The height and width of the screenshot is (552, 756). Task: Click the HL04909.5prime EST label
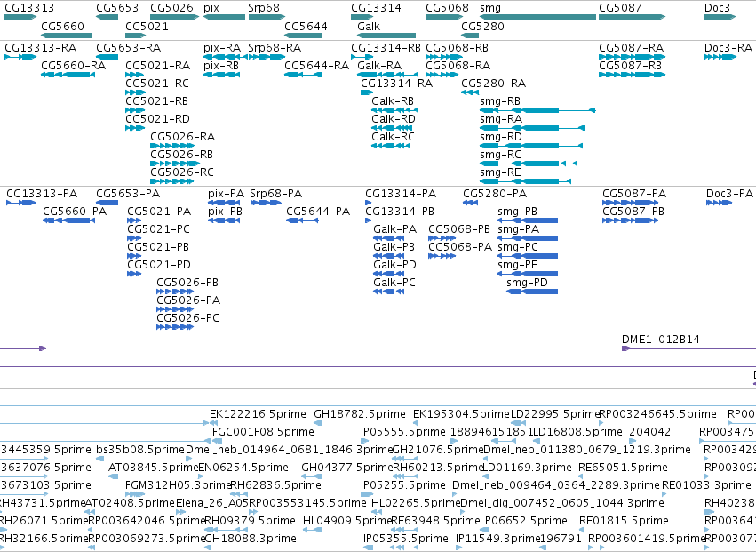coord(347,521)
